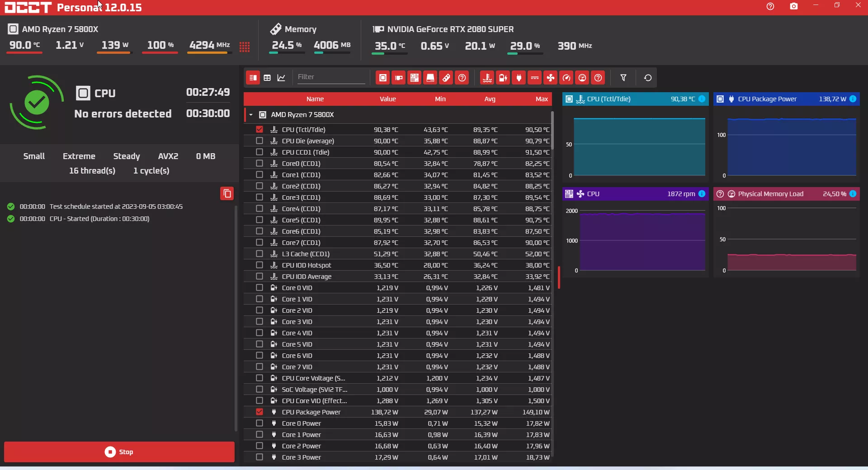Sort sensors by the Value column header
Viewport: 868px width, 470px height.
(x=388, y=99)
